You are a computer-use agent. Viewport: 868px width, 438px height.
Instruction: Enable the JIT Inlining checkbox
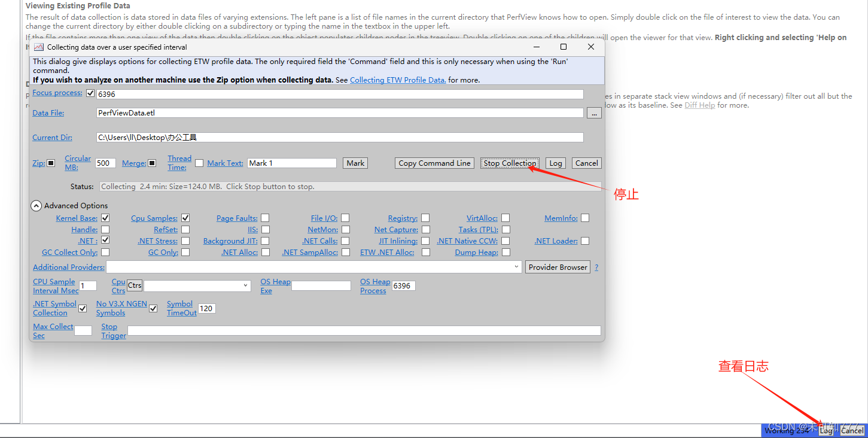tap(425, 241)
